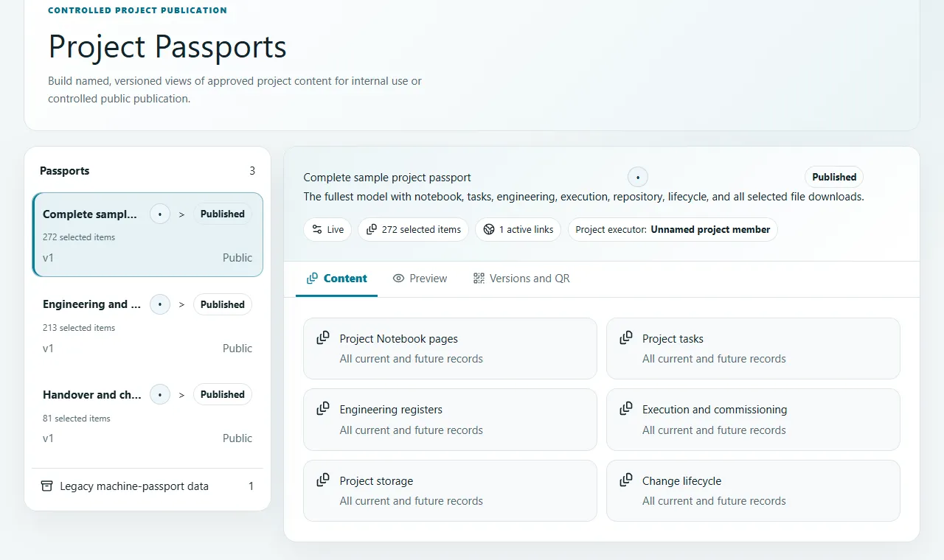Click the sliders icon in the Live chip
This screenshot has height=560, width=944.
coord(317,229)
